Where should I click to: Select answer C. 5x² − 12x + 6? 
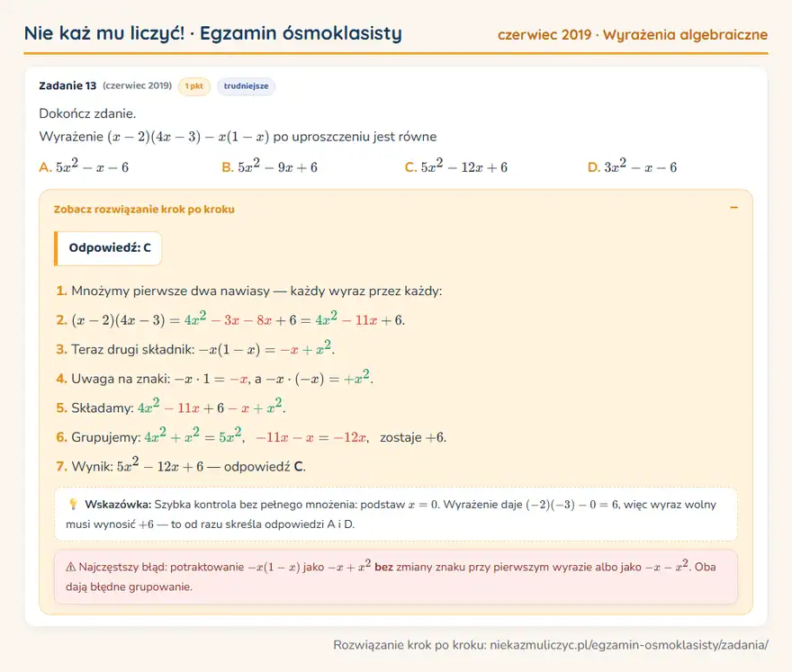(x=456, y=166)
